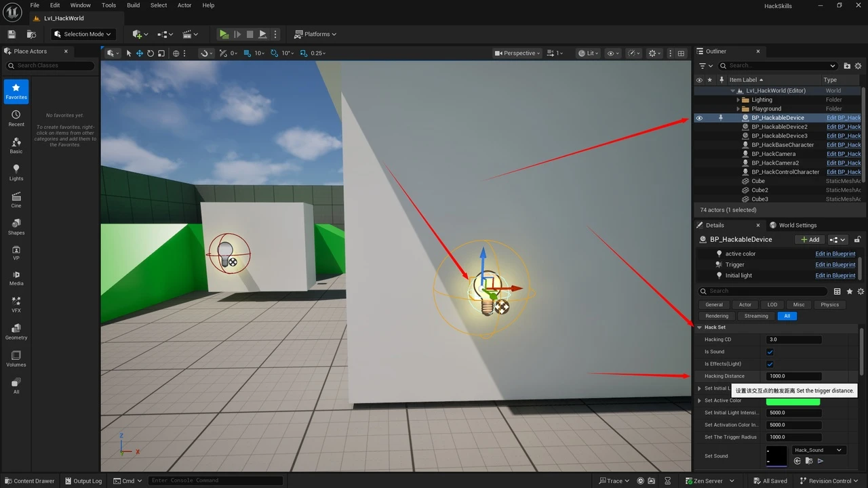Open the Selection Mode dropdown
Screen dimensions: 868x488
(x=83, y=34)
